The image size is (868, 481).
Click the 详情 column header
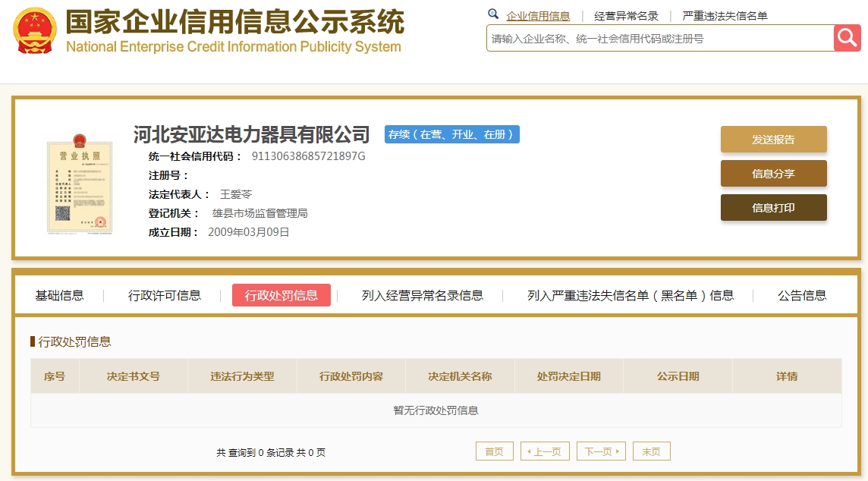pos(787,376)
